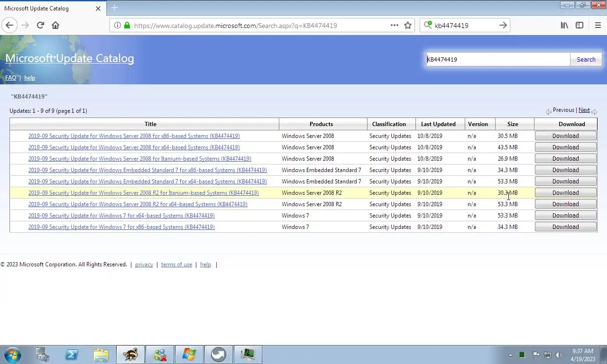Sort results by Last Updated column

[x=438, y=124]
